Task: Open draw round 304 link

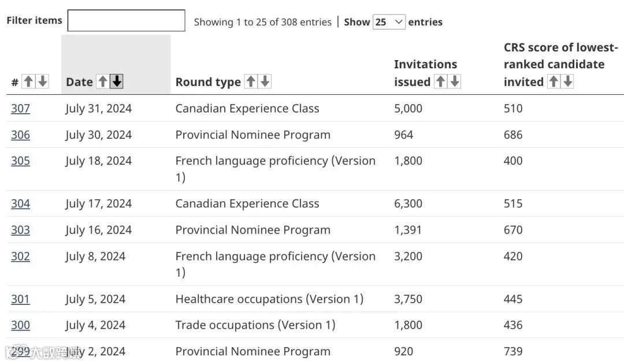Action: (20, 203)
